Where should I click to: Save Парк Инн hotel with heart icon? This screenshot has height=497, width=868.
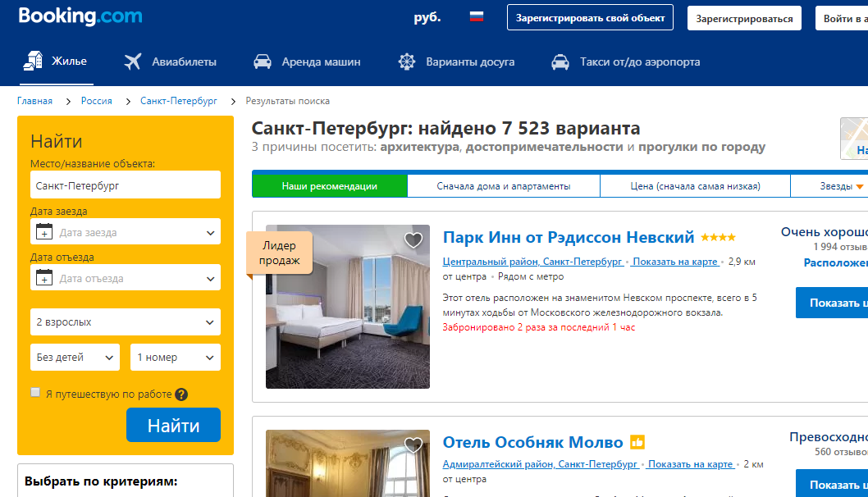(413, 240)
